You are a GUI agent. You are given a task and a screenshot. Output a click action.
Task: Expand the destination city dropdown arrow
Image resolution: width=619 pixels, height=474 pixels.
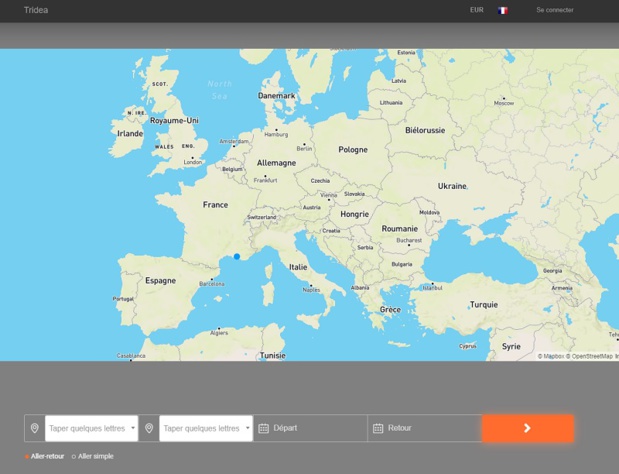pos(247,428)
